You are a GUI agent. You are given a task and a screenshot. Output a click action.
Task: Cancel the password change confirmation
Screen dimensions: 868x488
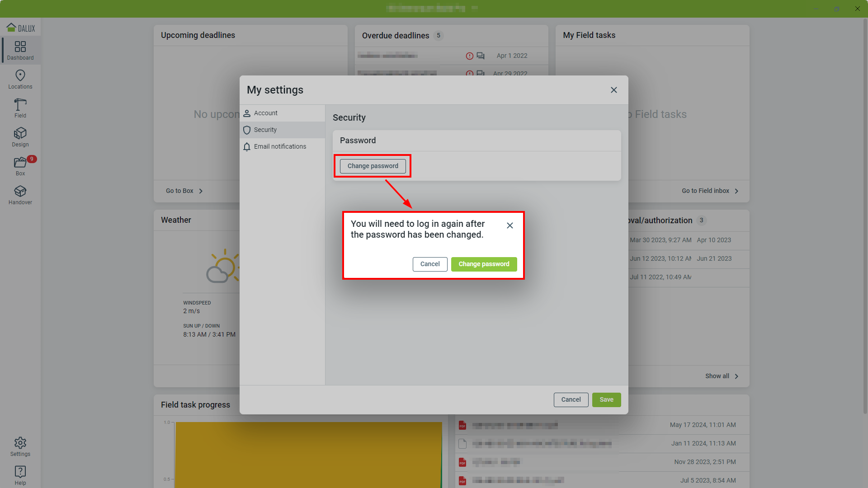pyautogui.click(x=429, y=264)
